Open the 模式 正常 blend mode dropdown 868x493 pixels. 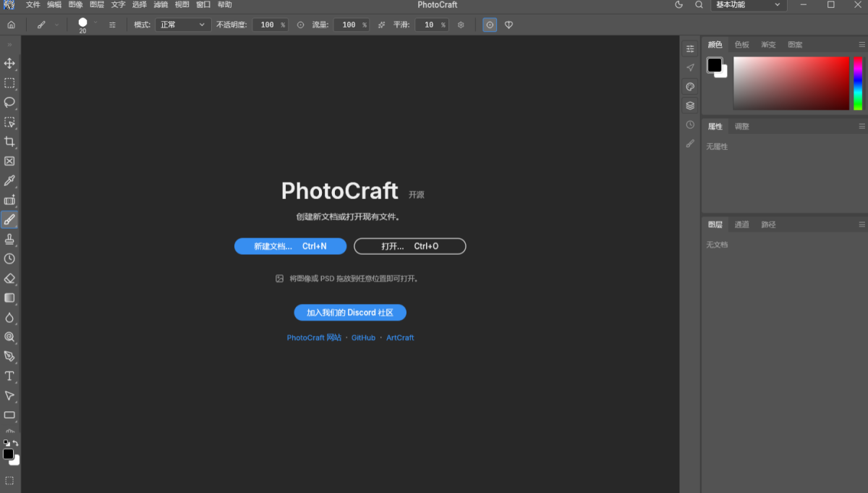[182, 25]
